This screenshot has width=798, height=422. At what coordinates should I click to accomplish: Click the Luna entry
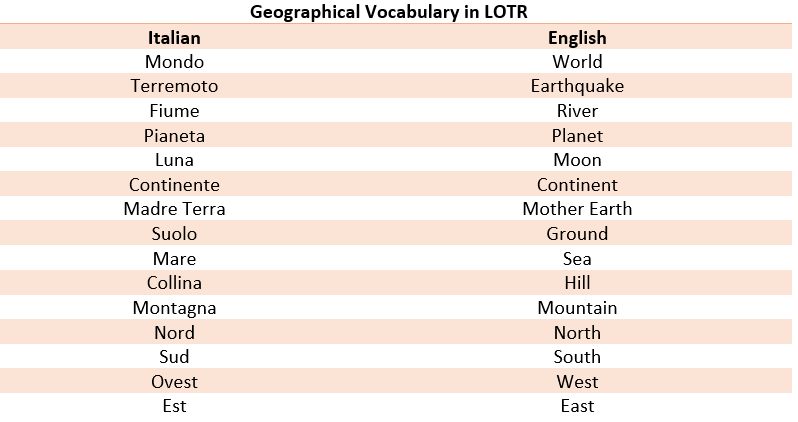(x=174, y=160)
